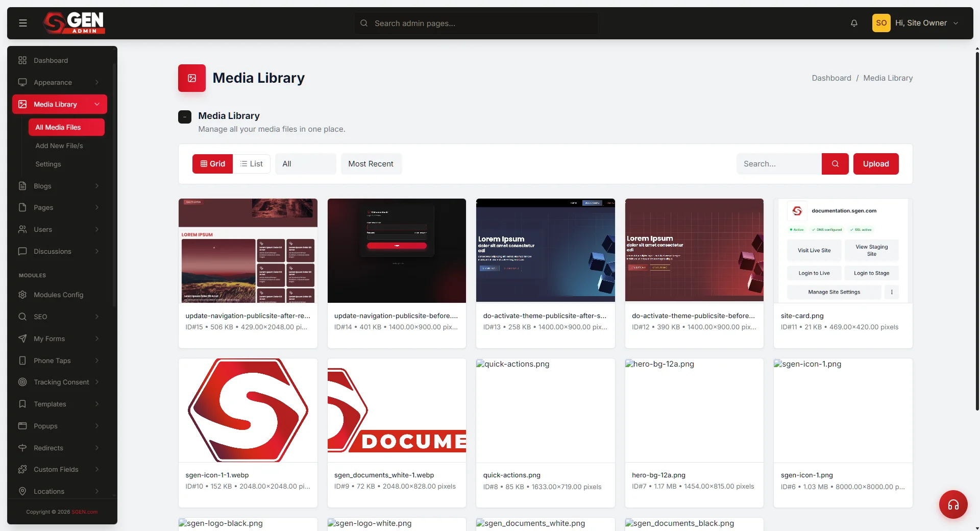Click the Modules Config gear icon

coord(22,295)
